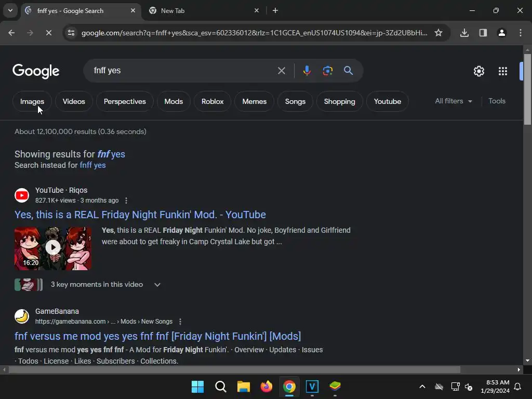Click the GameBanana favicon icon
Screen dimensions: 532x399
(22, 316)
